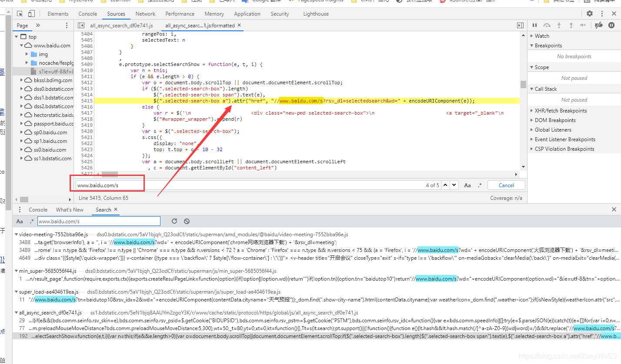Open the Elements tab

(58, 14)
